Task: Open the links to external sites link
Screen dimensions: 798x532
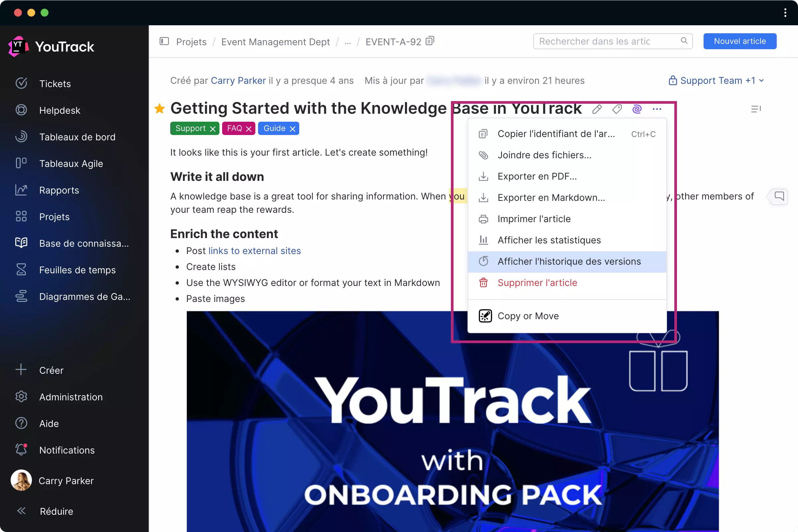Action: pyautogui.click(x=254, y=251)
